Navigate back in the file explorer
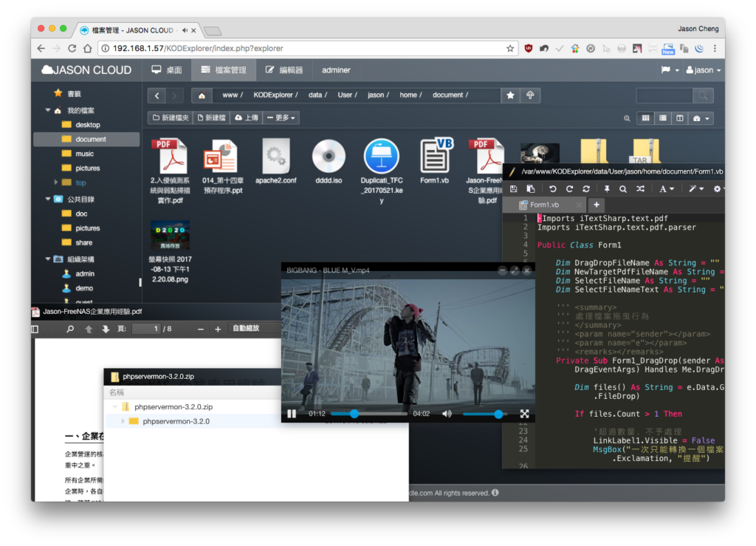The width and height of the screenshot is (756, 546). [x=157, y=95]
